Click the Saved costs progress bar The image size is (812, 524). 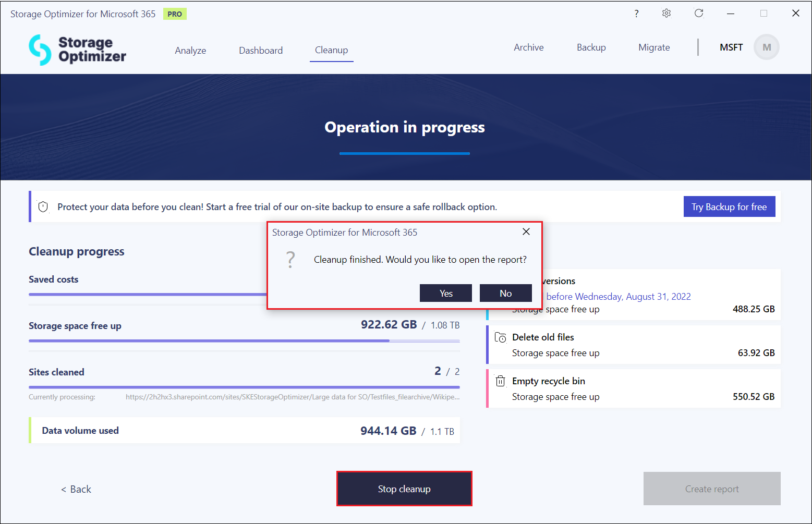pos(148,295)
